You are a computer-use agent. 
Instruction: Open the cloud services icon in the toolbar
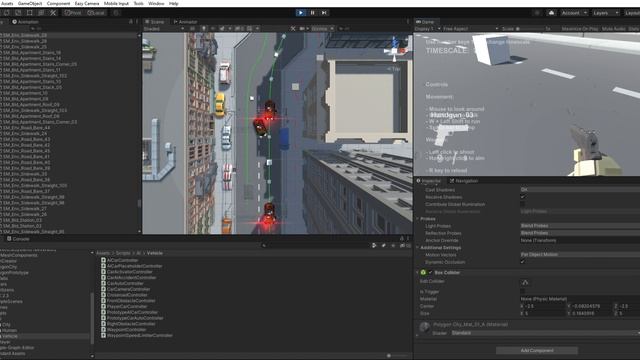click(551, 13)
